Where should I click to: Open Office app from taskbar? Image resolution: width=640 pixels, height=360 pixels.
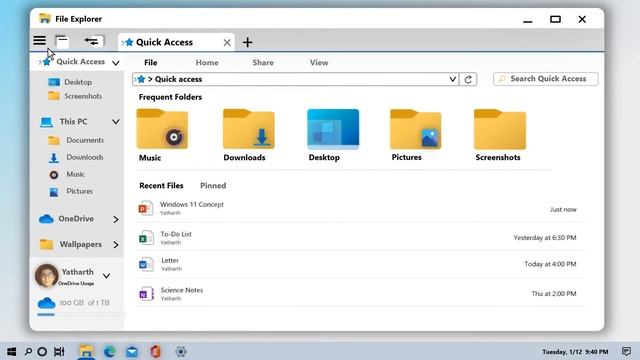point(155,351)
